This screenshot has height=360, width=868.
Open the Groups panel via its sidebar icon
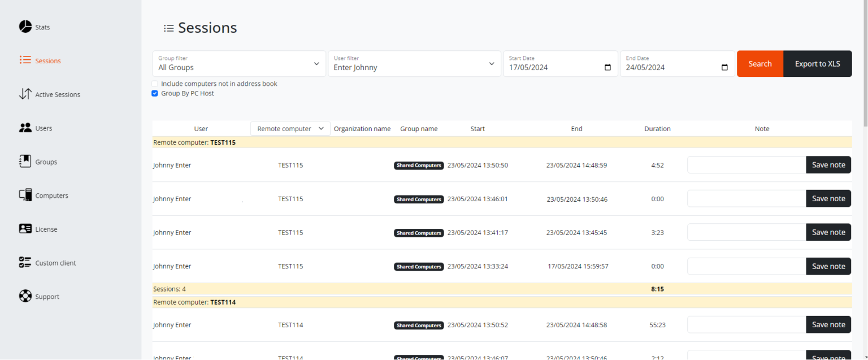[25, 162]
